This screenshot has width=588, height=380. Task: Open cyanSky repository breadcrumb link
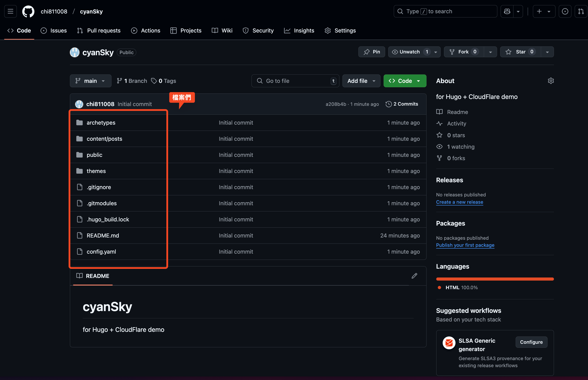coord(91,11)
